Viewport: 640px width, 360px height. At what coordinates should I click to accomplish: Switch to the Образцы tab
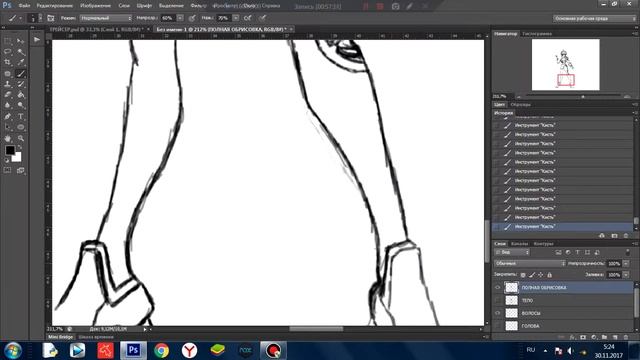[x=520, y=104]
